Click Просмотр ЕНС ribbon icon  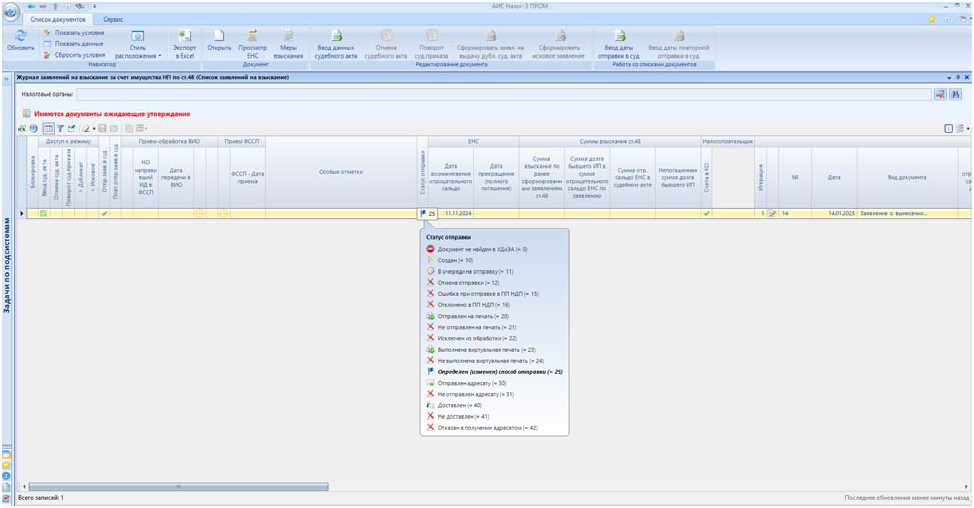pyautogui.click(x=253, y=37)
